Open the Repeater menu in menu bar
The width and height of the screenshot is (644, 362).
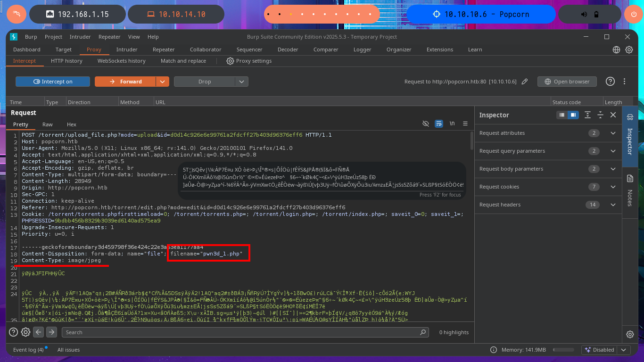click(x=109, y=37)
